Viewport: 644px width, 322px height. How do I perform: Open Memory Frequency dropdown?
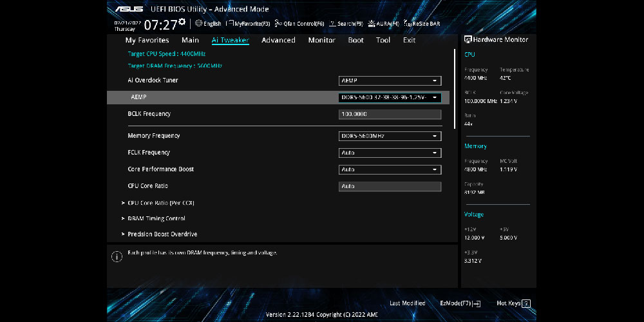[390, 136]
